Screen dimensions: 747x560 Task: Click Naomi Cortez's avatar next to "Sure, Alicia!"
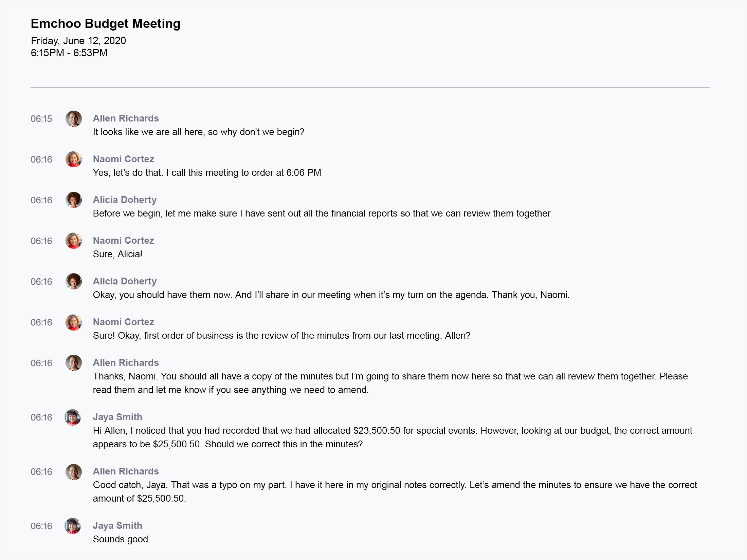(x=73, y=241)
